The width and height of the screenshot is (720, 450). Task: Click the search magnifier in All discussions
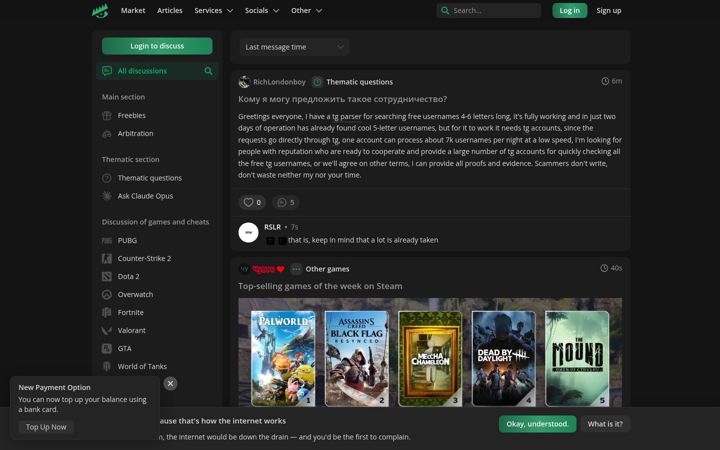(208, 71)
